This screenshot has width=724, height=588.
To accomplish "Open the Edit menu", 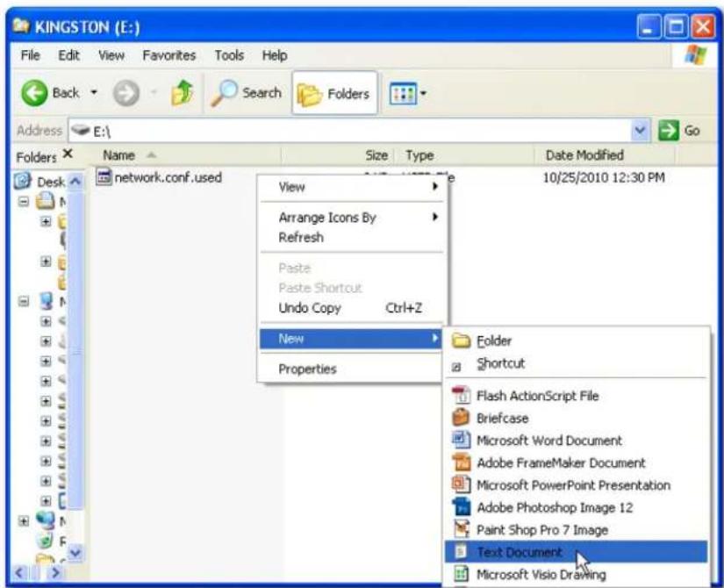I will click(68, 55).
